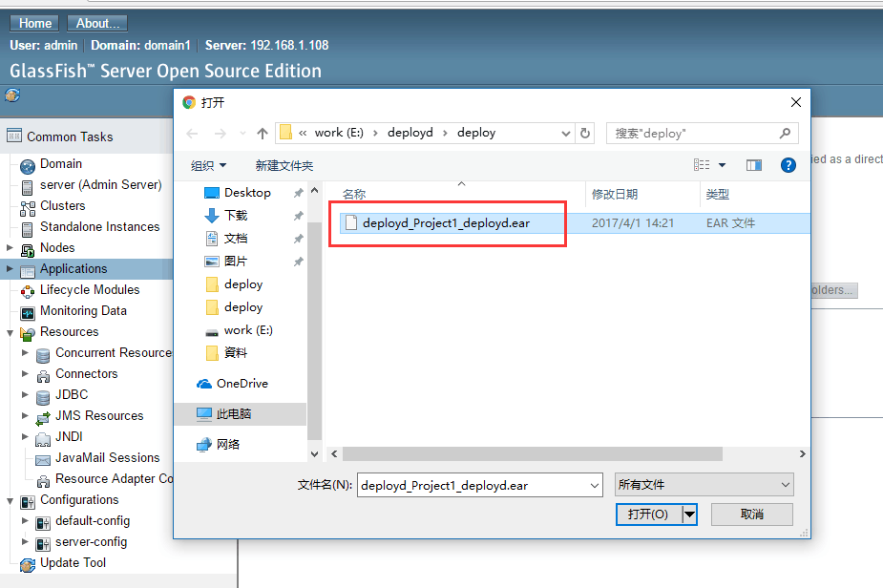Screen dimensions: 883x588
Task: Click the help question mark icon in dialog
Action: tap(788, 165)
